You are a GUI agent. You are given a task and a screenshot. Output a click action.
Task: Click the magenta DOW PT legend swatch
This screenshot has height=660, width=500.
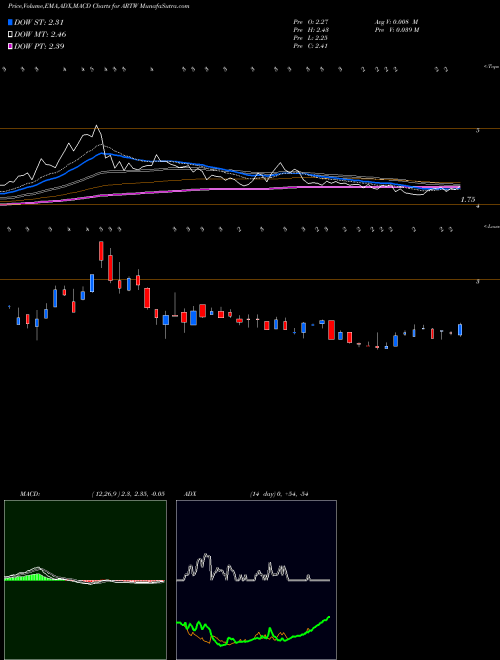(x=10, y=46)
